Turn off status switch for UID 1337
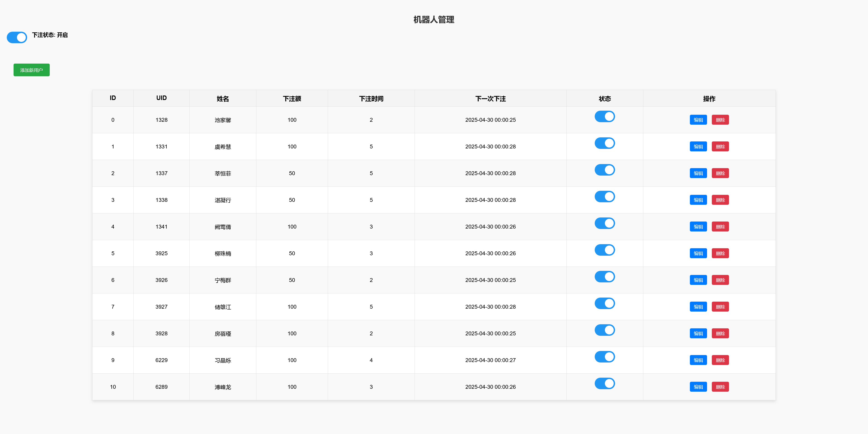Viewport: 868px width, 434px height. tap(604, 170)
